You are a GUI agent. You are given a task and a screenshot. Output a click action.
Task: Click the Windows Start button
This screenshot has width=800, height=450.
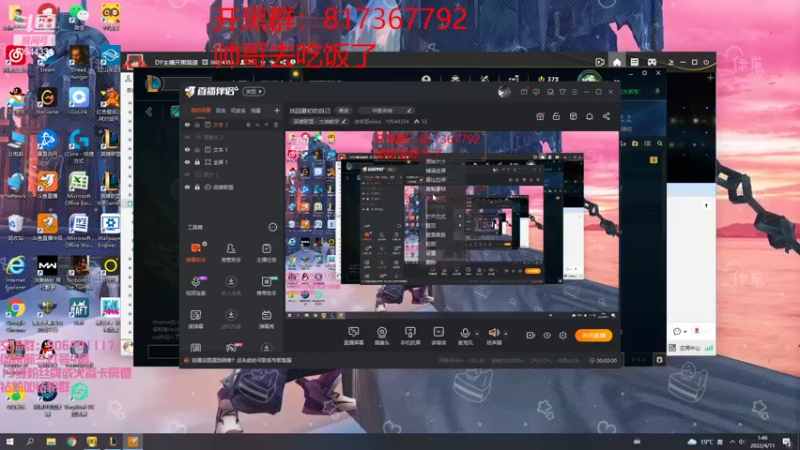[x=9, y=441]
